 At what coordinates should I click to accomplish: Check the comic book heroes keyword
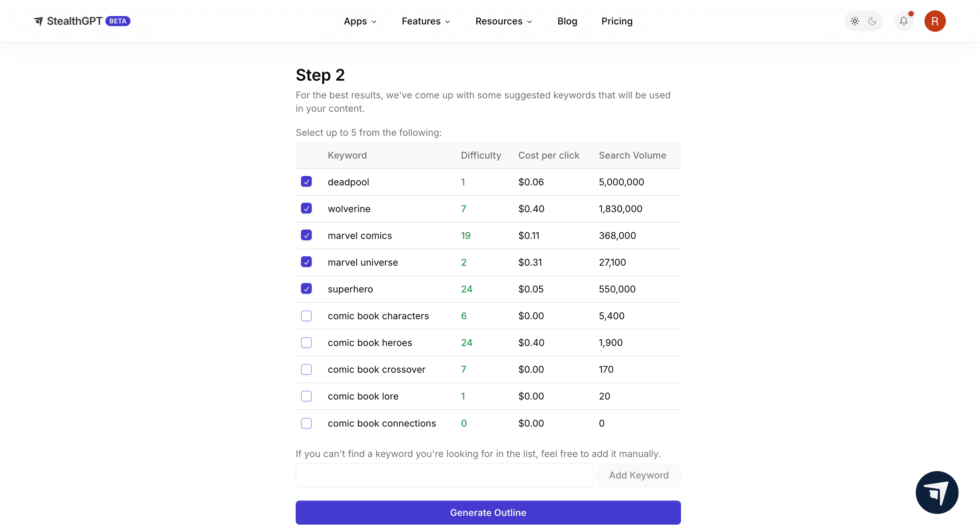point(306,342)
